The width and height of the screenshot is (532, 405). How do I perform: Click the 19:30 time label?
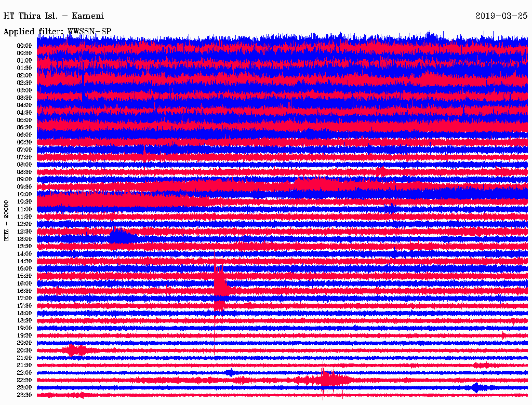click(24, 335)
